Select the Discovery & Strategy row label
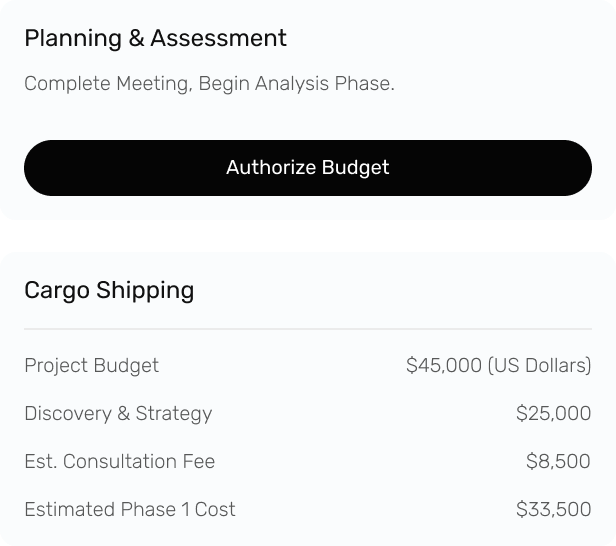 pos(118,414)
